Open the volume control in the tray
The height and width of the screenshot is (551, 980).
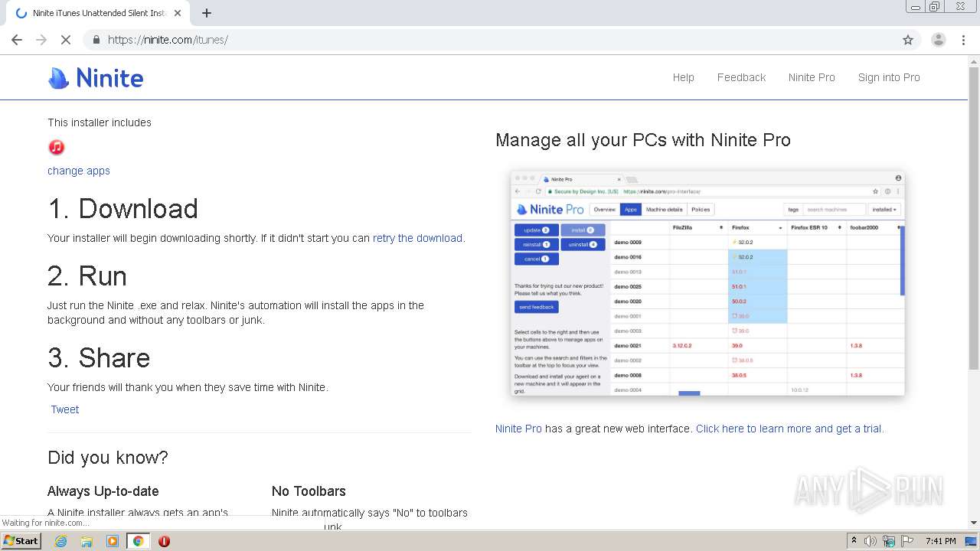pos(871,541)
